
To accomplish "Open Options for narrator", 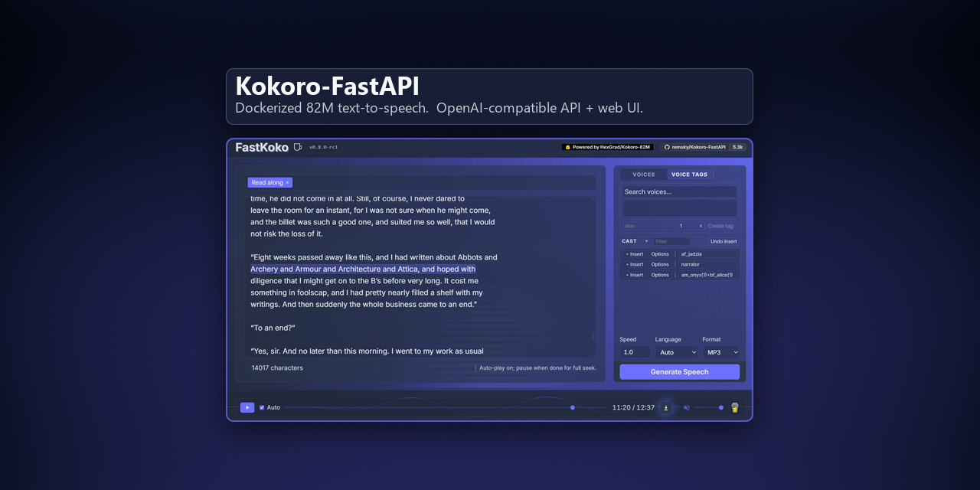I will pyautogui.click(x=660, y=264).
